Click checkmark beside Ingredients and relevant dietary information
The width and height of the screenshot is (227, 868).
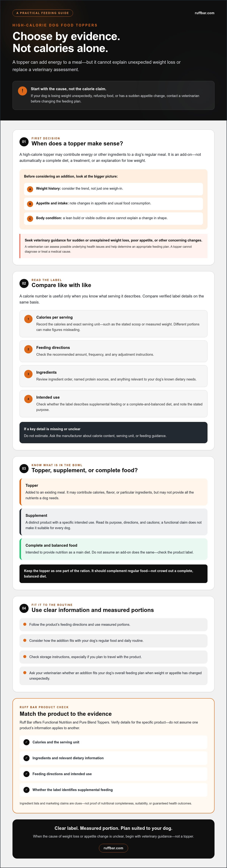tap(27, 758)
